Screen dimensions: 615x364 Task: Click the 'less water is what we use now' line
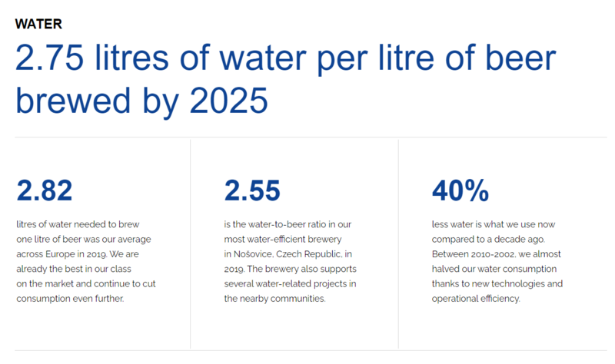pos(494,224)
